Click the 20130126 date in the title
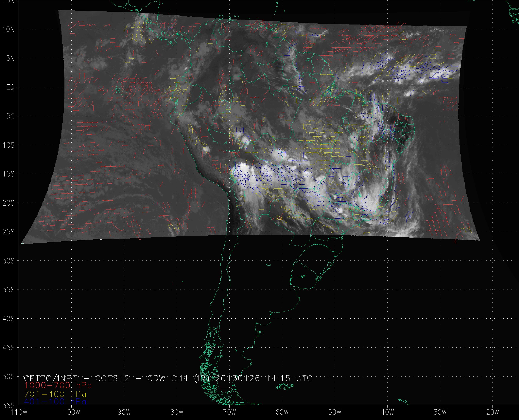 pos(237,378)
